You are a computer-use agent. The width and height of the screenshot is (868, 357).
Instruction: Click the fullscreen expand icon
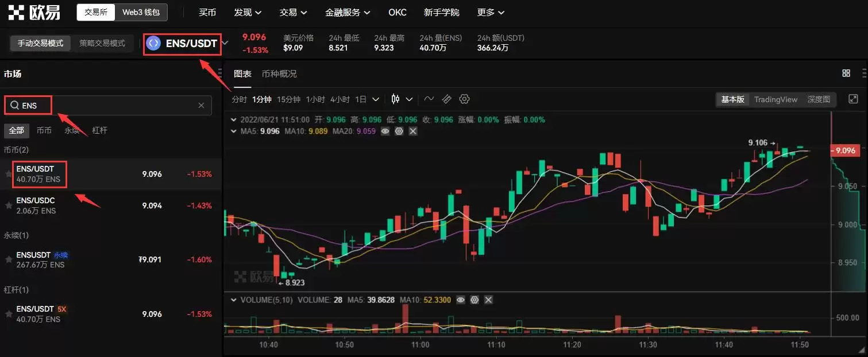[852, 99]
